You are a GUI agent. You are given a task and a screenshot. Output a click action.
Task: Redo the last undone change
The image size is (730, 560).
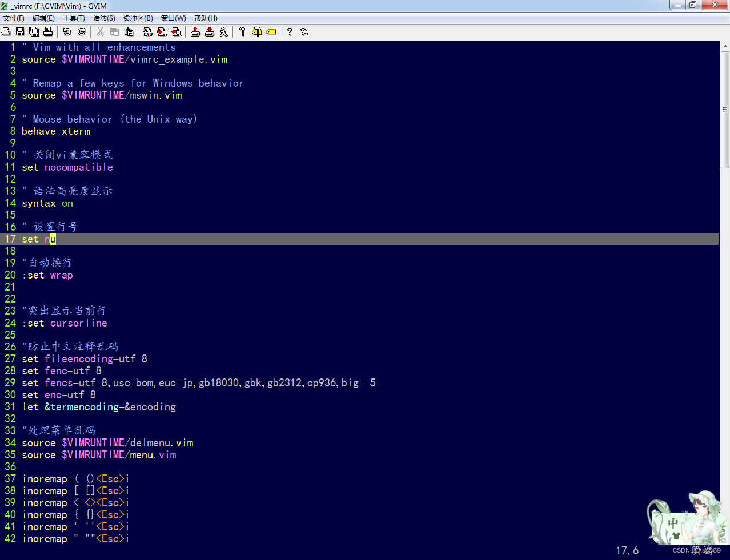tap(81, 31)
